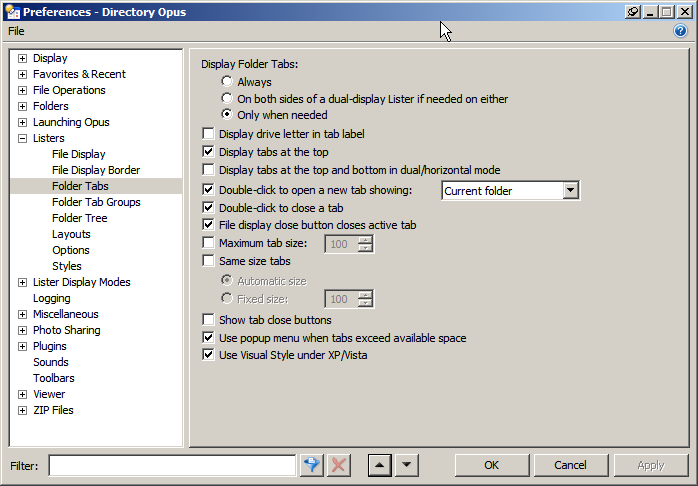Click the previous page up-arrow button

click(380, 465)
